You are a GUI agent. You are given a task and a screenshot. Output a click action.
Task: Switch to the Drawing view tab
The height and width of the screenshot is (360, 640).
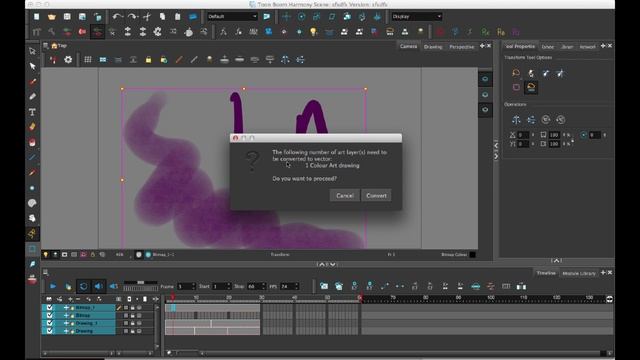point(433,47)
